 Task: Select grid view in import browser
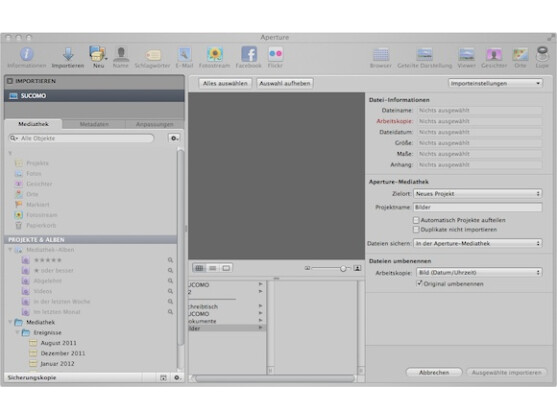click(x=199, y=268)
